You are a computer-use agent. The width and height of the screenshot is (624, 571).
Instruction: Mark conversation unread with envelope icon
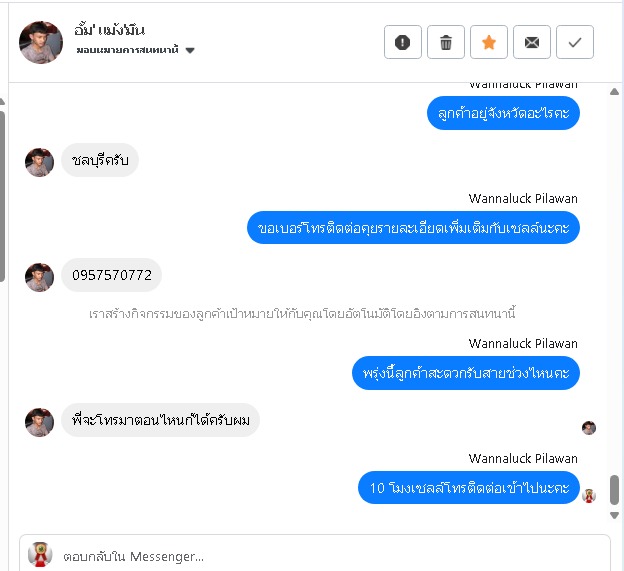(531, 42)
